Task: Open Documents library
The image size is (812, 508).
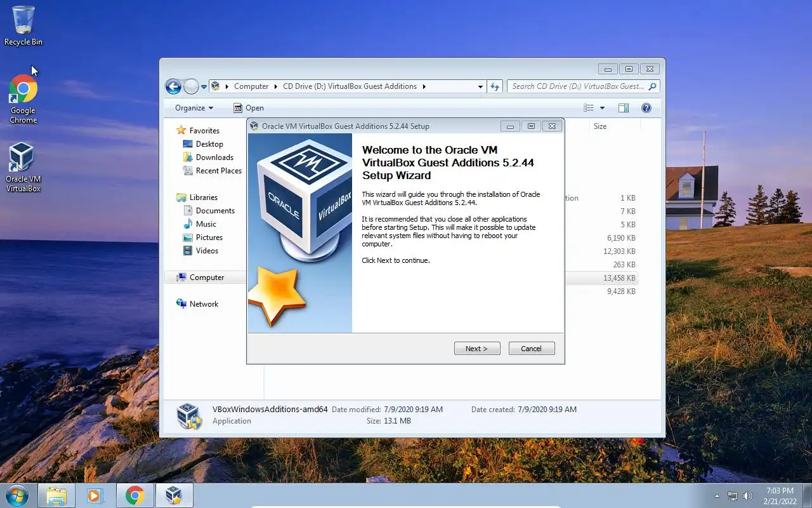Action: (209, 211)
